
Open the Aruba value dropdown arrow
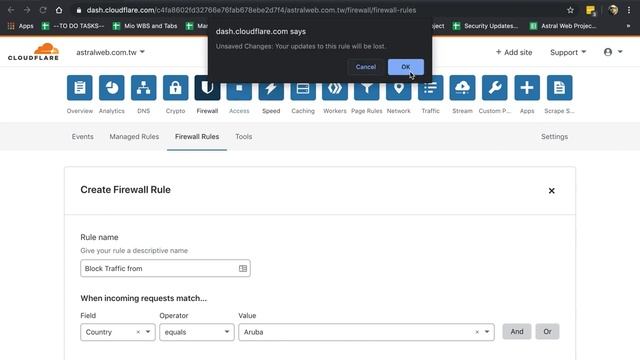(x=487, y=332)
